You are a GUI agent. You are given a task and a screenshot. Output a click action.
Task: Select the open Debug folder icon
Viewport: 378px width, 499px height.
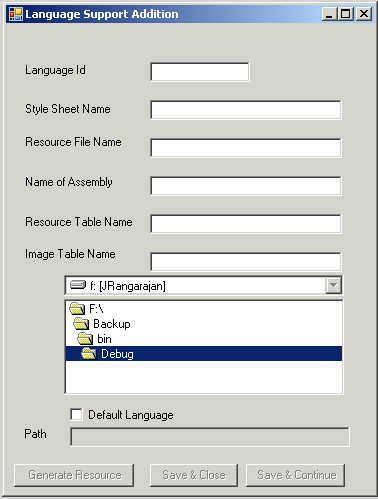(x=89, y=354)
